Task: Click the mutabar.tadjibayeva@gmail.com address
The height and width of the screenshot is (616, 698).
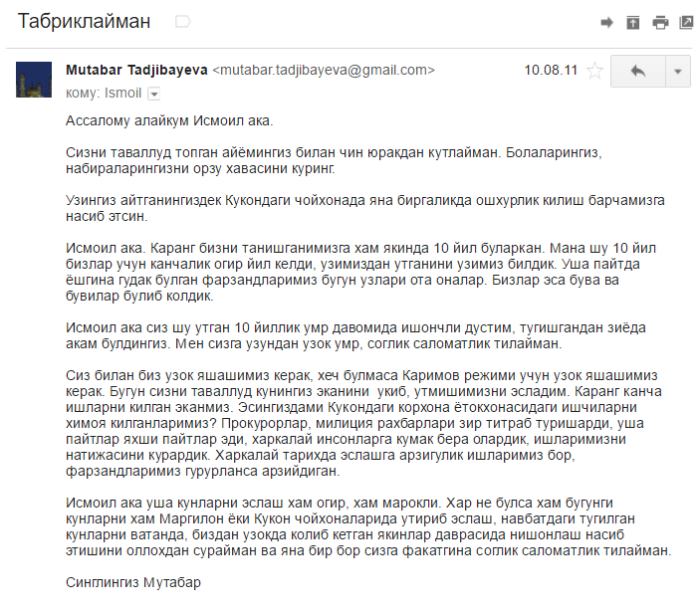Action: point(325,70)
